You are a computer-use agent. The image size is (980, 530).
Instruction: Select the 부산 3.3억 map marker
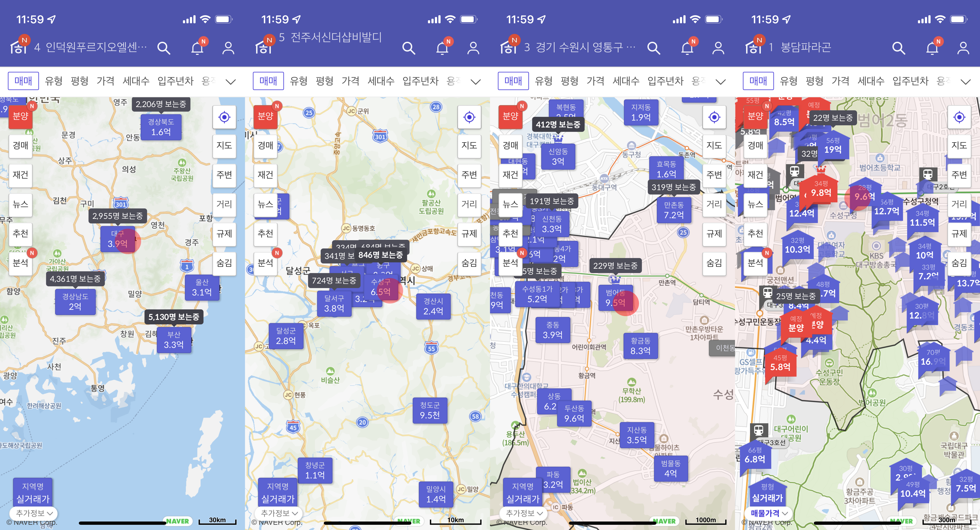[x=174, y=340]
